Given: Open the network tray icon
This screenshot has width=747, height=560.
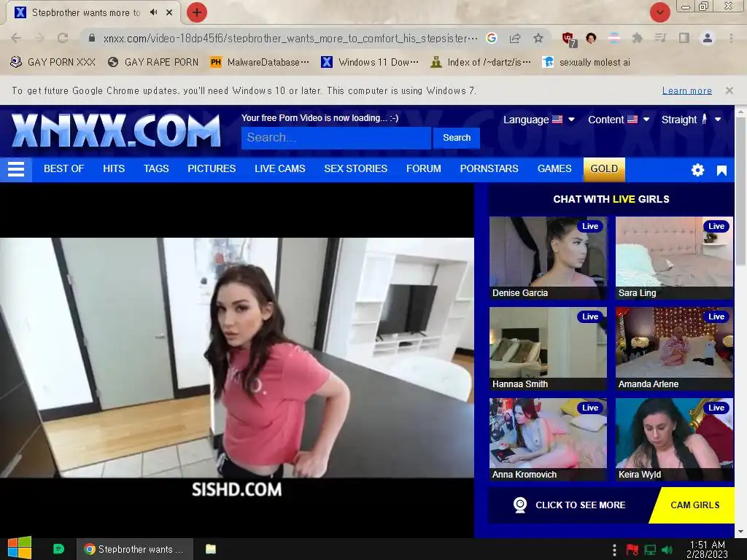Looking at the screenshot, I should point(650,550).
